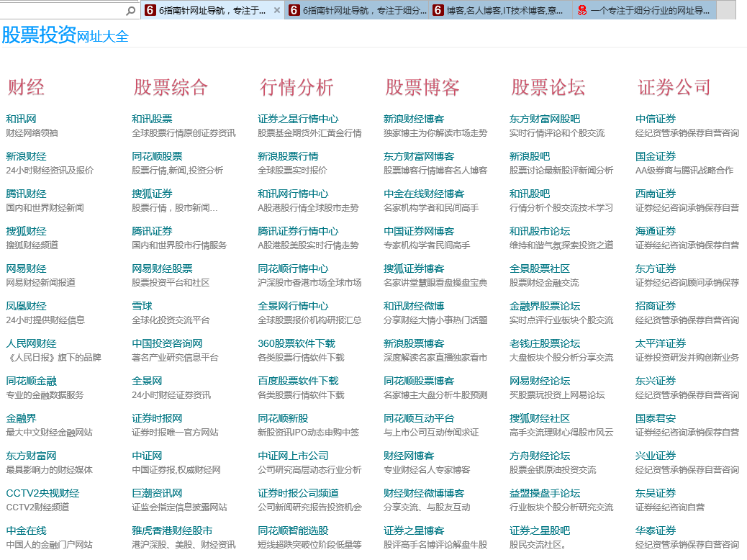Viewport: 747px width, 560px height.
Task: Open the 中金在线 link
Action: pyautogui.click(x=26, y=530)
